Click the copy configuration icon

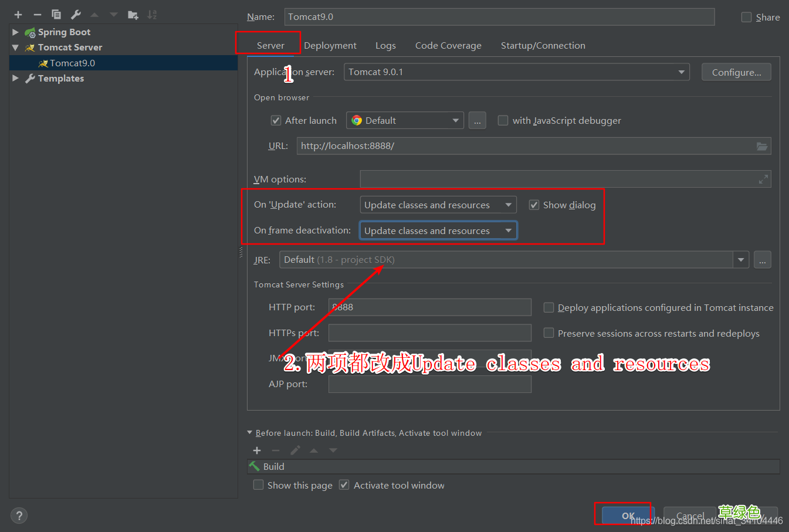pyautogui.click(x=56, y=14)
